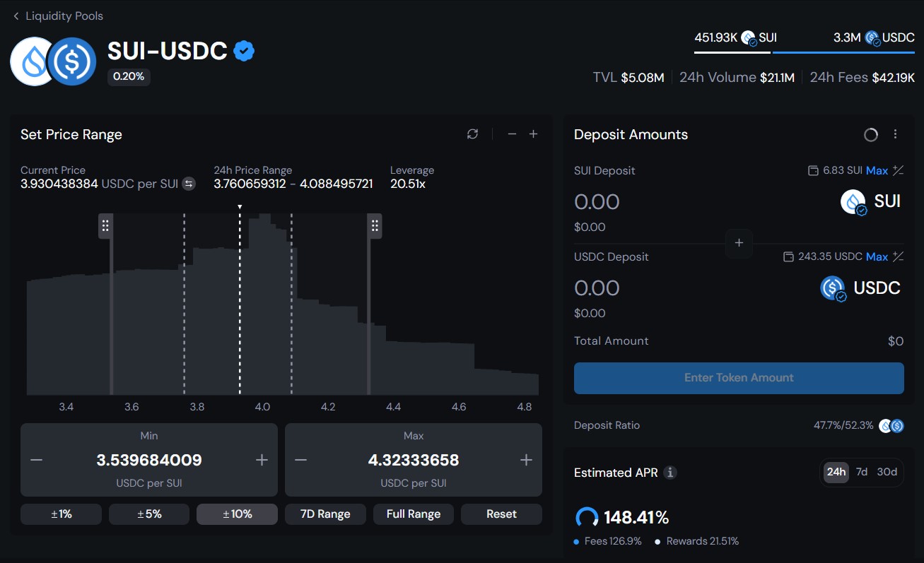924x563 pixels.
Task: Click Max for the SUI deposit
Action: (x=877, y=170)
